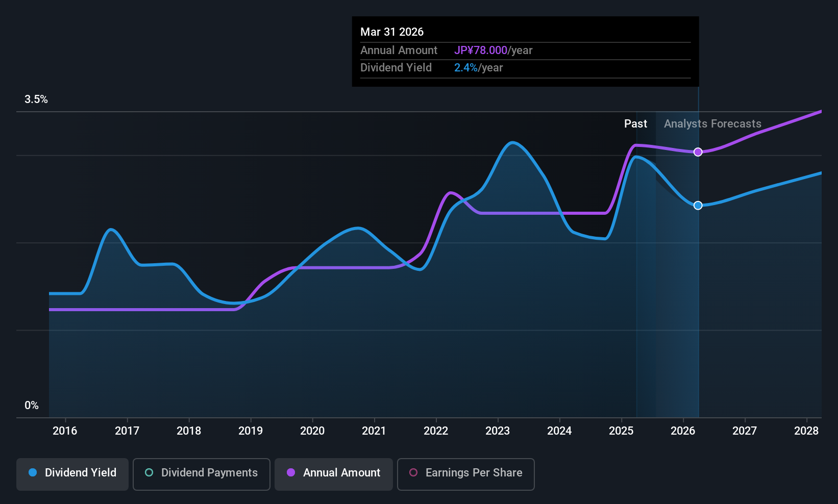Screen dimensions: 838x504
Task: Click the Mar 31 2026 tooltip date
Action: coord(392,32)
